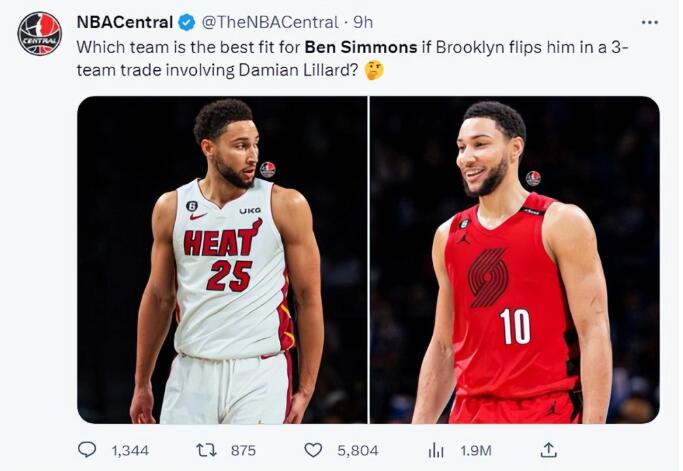Click the share upload icon
The image size is (683, 471).
pos(548,450)
